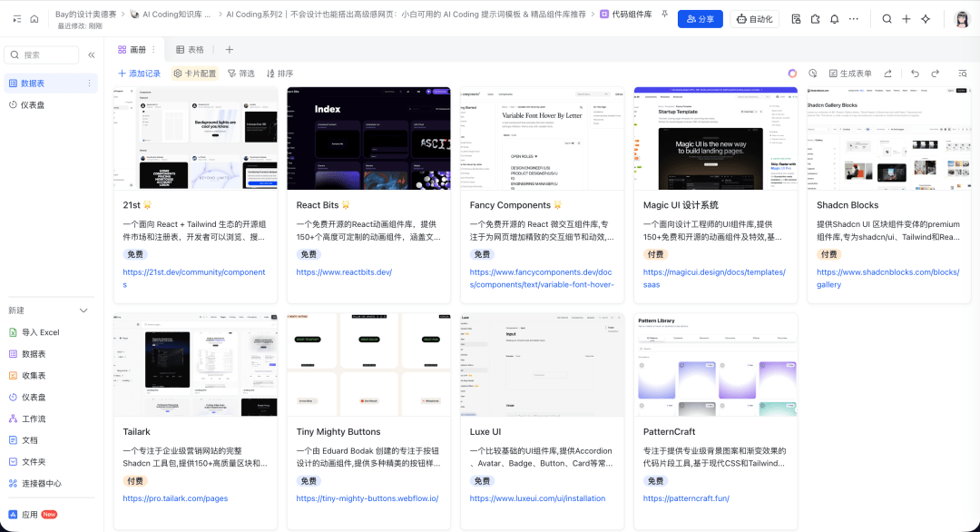Image resolution: width=980 pixels, height=532 pixels.
Task: Click the notification bell icon
Action: coord(834,19)
